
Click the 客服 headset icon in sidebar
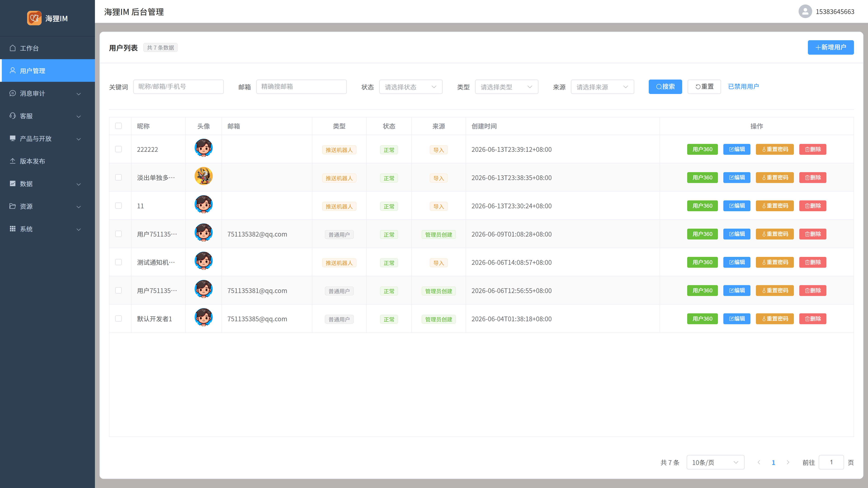tap(12, 116)
